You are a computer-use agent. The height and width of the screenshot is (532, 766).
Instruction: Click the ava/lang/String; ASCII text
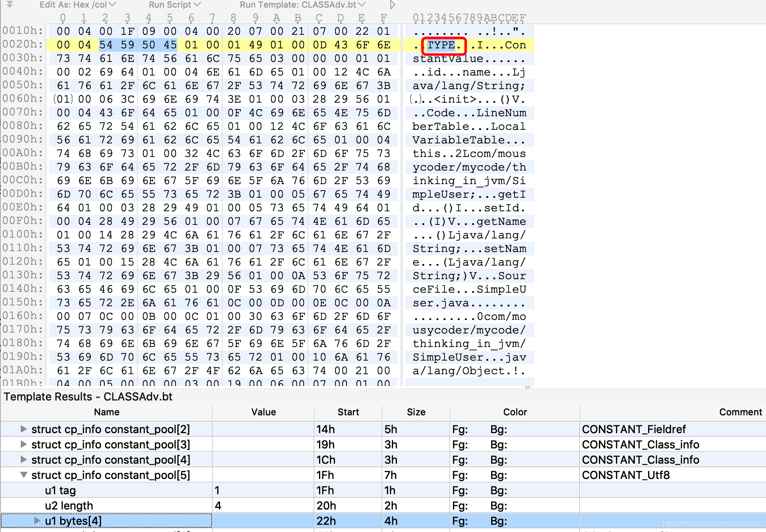coord(469,86)
